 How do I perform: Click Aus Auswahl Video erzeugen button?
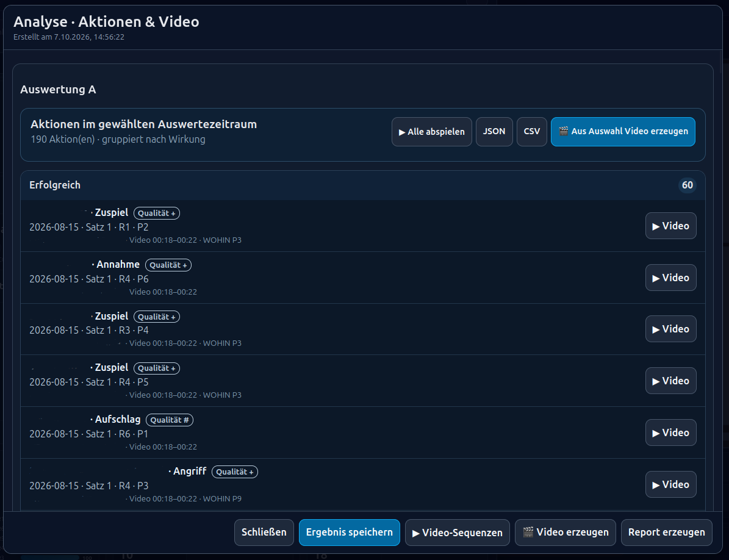click(x=622, y=132)
